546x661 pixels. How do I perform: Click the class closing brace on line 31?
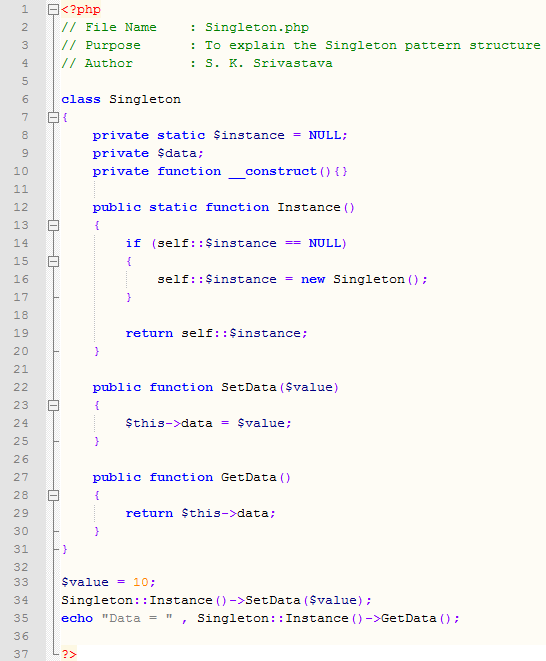[65, 549]
